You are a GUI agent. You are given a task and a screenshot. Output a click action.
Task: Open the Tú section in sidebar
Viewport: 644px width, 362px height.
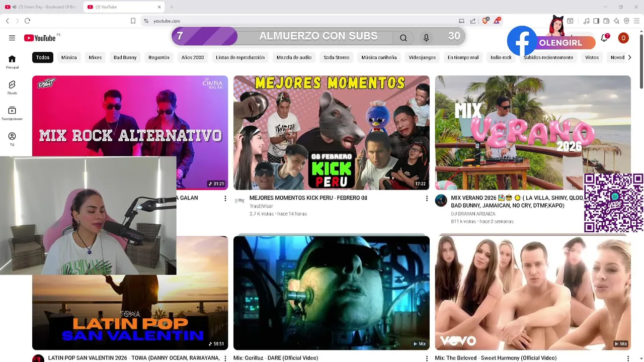(x=12, y=139)
